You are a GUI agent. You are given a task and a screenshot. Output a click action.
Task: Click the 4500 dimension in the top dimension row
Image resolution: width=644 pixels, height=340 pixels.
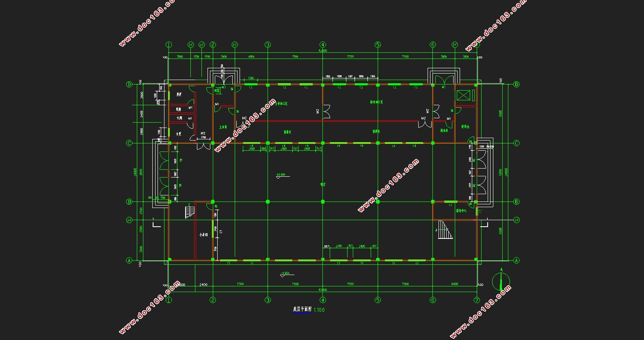point(251,57)
